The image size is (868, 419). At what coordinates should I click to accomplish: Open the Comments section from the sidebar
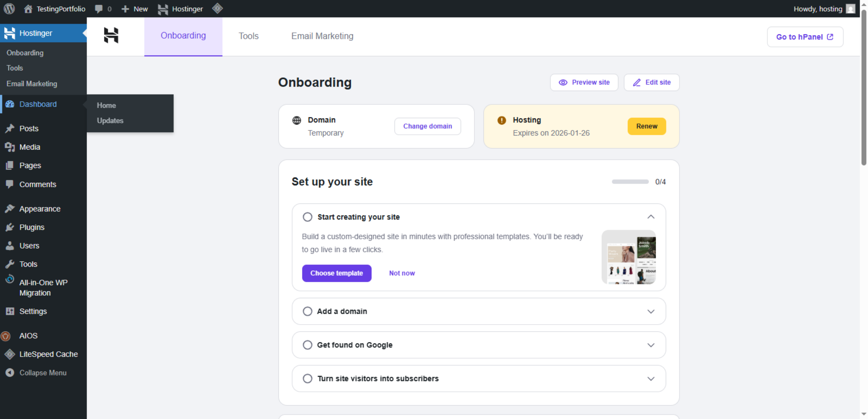tap(38, 184)
